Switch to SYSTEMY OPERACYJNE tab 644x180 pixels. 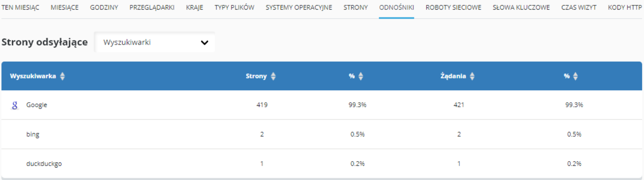pos(299,8)
